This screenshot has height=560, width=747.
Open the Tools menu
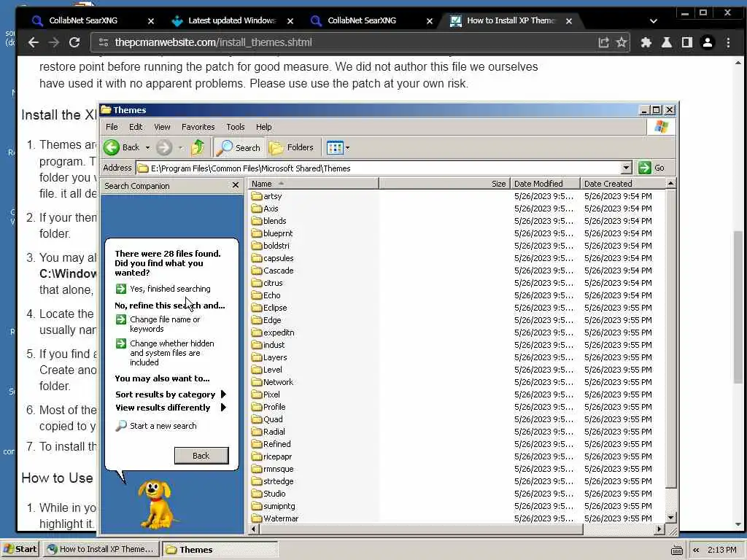pyautogui.click(x=236, y=127)
